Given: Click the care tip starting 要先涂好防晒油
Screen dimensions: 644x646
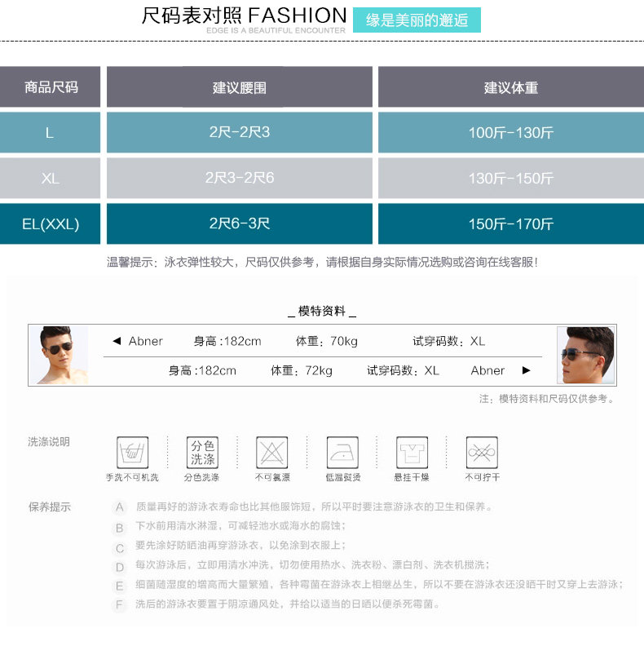Looking at the screenshot, I should [x=240, y=545].
